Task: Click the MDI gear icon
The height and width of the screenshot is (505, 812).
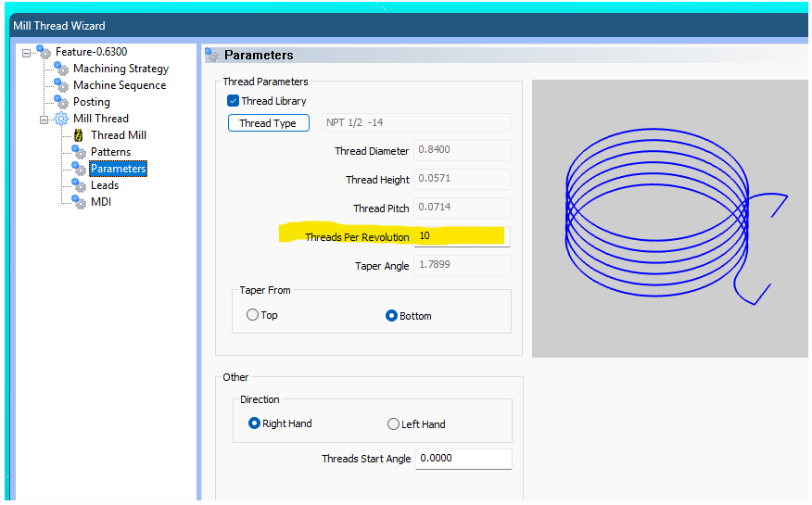Action: (x=79, y=202)
